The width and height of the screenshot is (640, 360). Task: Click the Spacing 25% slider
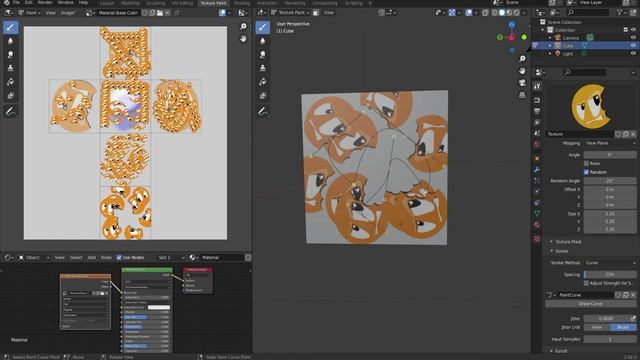click(610, 275)
